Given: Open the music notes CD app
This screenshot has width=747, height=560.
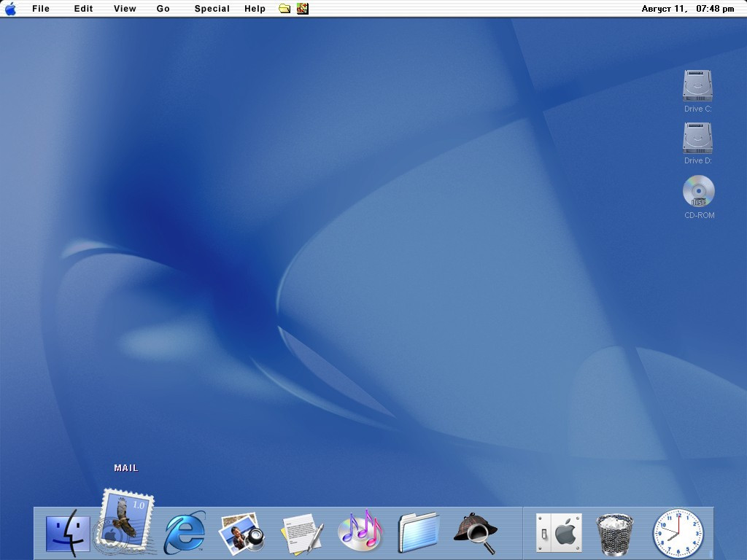Looking at the screenshot, I should point(360,531).
